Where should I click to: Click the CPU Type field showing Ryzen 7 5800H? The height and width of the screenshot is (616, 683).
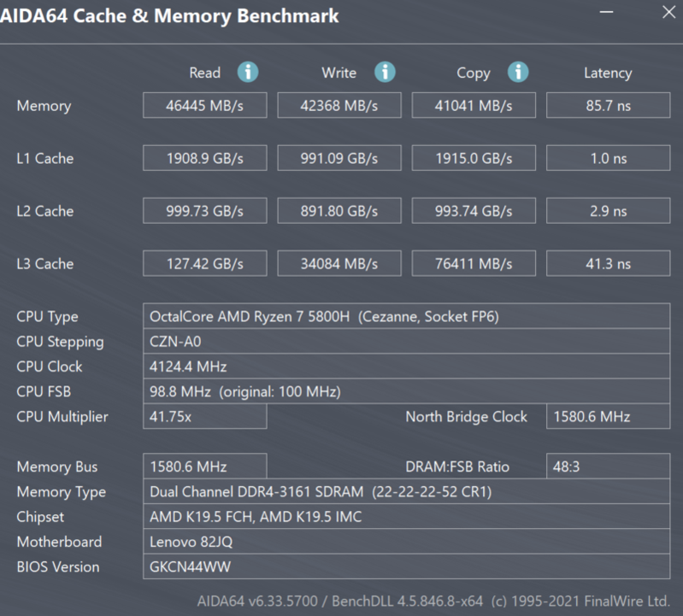(x=406, y=316)
